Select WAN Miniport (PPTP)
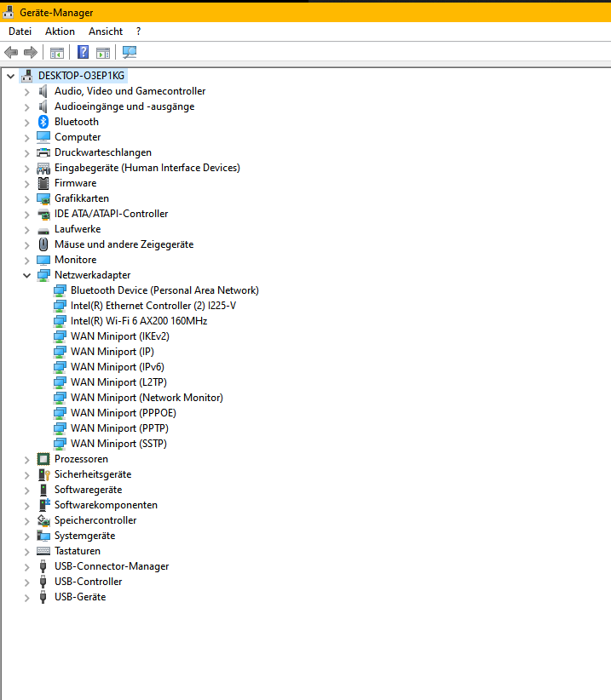The width and height of the screenshot is (611, 700). pyautogui.click(x=119, y=428)
